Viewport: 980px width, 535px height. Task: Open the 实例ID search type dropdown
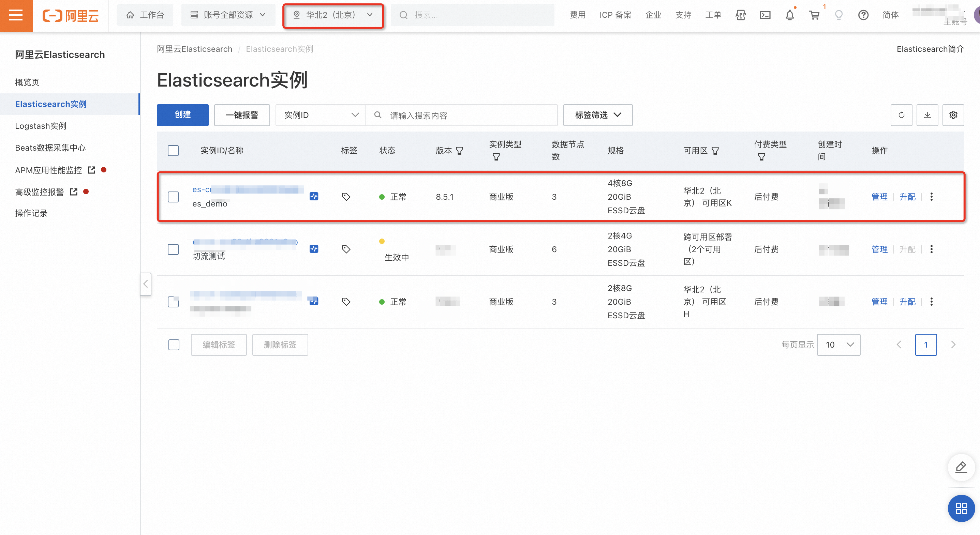click(321, 115)
